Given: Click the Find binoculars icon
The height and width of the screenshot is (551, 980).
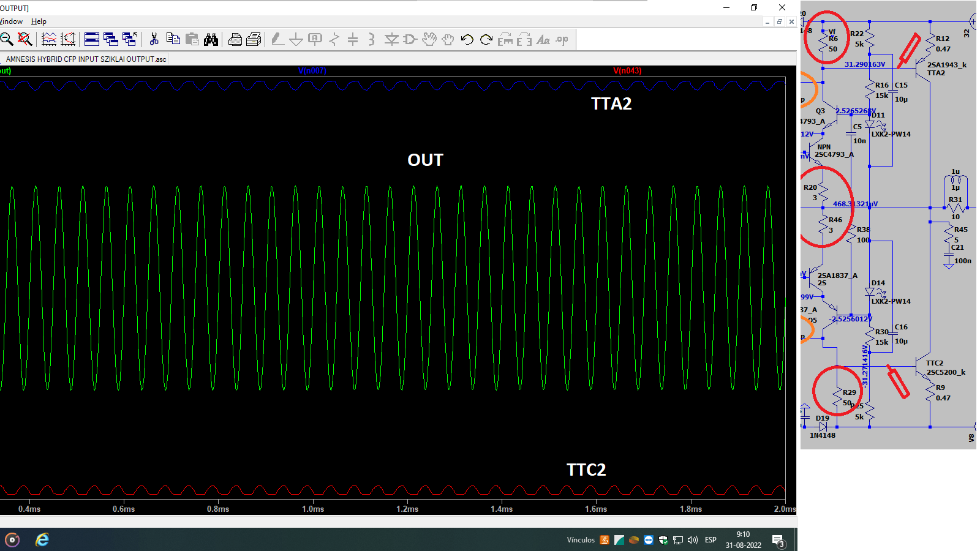Looking at the screenshot, I should coord(211,40).
